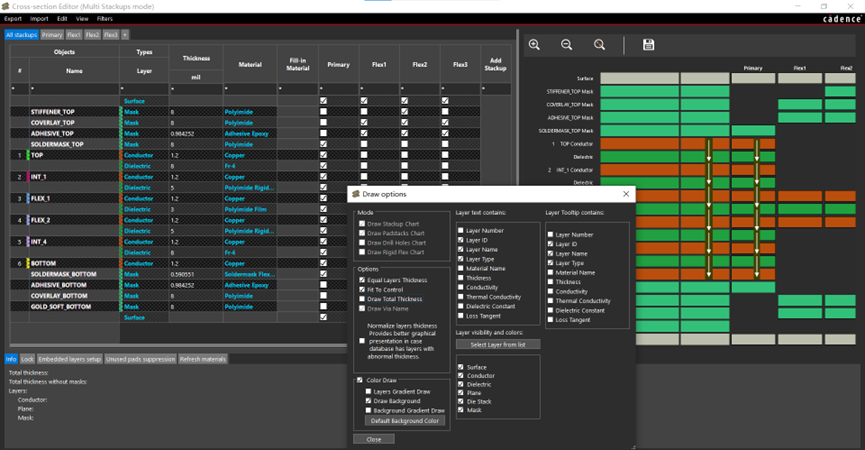Enable Layers Gradient Draw checkbox

tap(369, 391)
